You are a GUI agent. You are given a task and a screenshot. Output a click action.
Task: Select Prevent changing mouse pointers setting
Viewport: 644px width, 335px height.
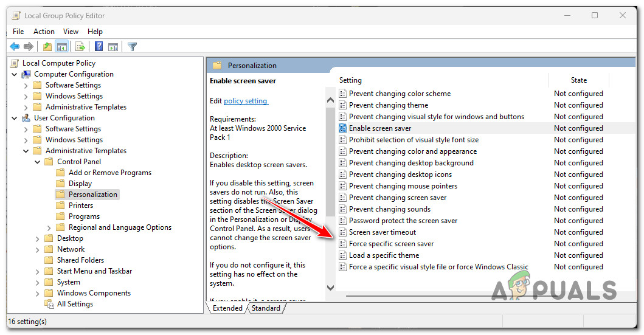pyautogui.click(x=403, y=187)
